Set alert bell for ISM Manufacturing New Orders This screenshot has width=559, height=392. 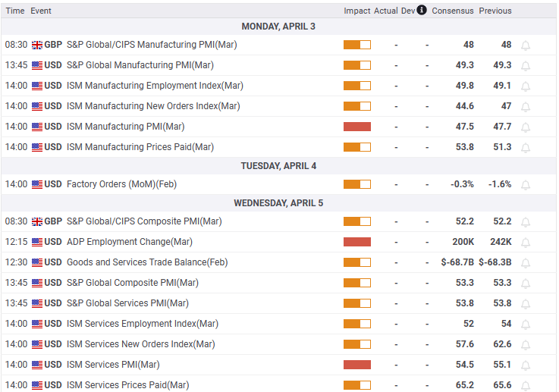(526, 107)
